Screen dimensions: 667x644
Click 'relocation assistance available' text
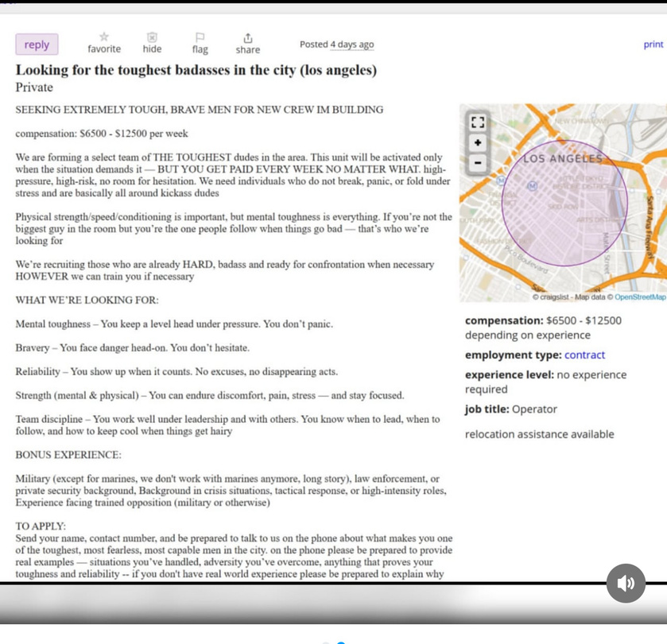(x=539, y=434)
